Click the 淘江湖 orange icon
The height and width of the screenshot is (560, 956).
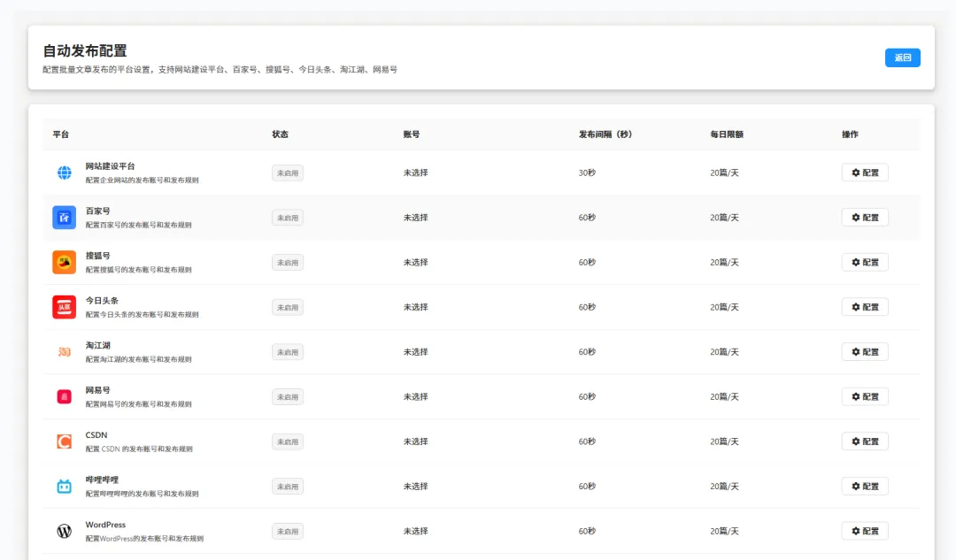click(x=64, y=352)
